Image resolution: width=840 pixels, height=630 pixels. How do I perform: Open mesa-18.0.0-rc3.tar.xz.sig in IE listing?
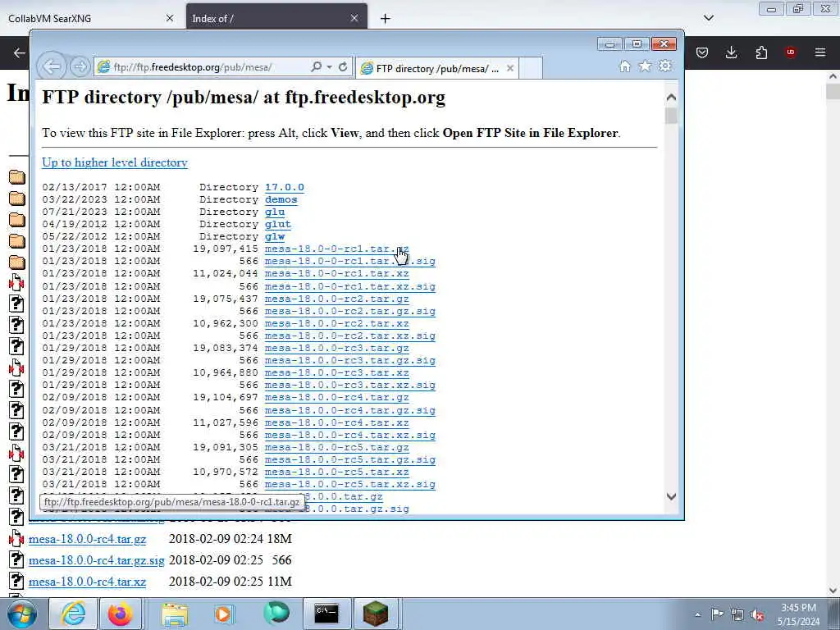[x=349, y=385]
